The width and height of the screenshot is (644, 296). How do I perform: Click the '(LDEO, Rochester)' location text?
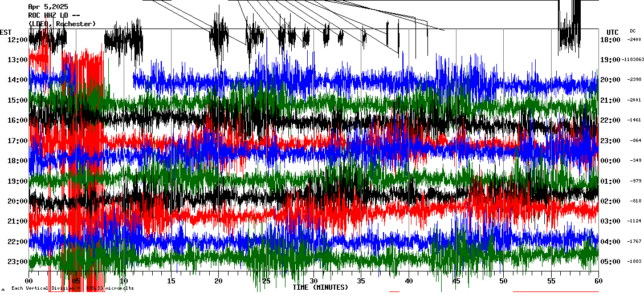click(x=62, y=24)
